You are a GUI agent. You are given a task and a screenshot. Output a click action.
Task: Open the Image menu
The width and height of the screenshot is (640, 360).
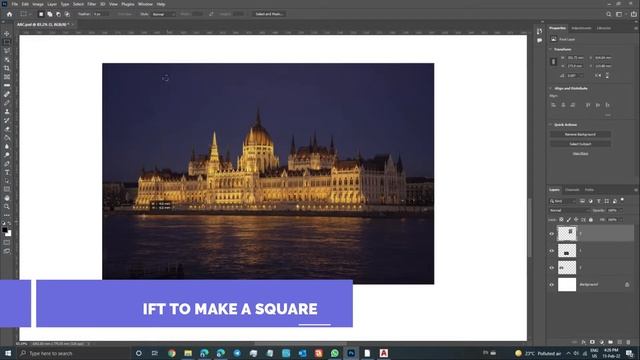coord(38,4)
